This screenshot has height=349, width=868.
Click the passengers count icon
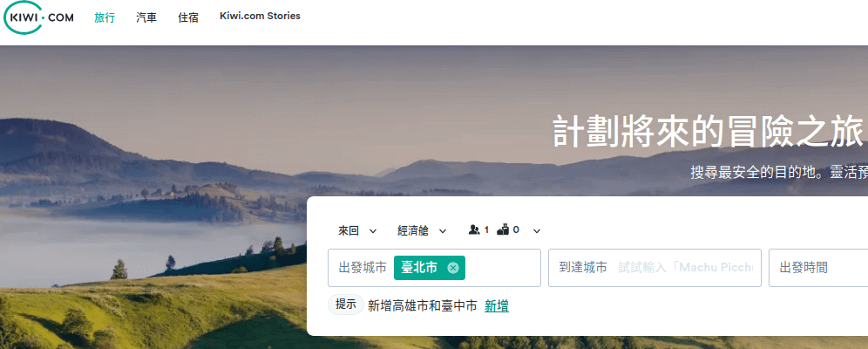tap(474, 229)
